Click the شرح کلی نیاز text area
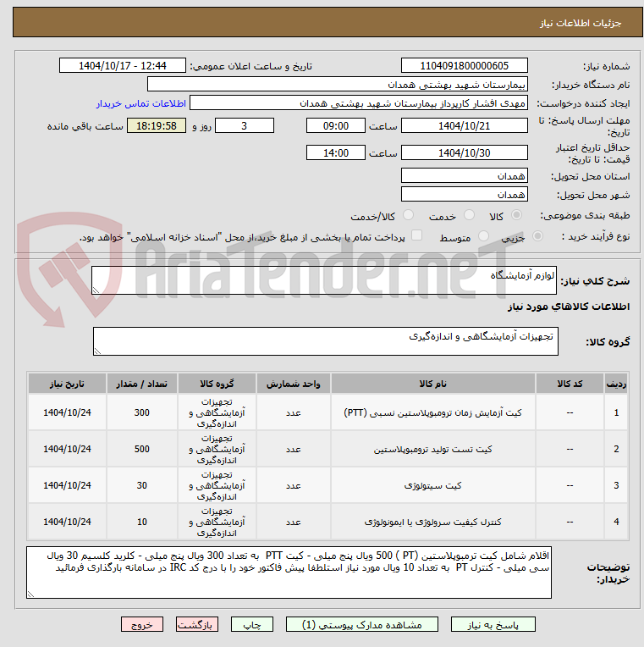644x647 pixels. tap(324, 280)
